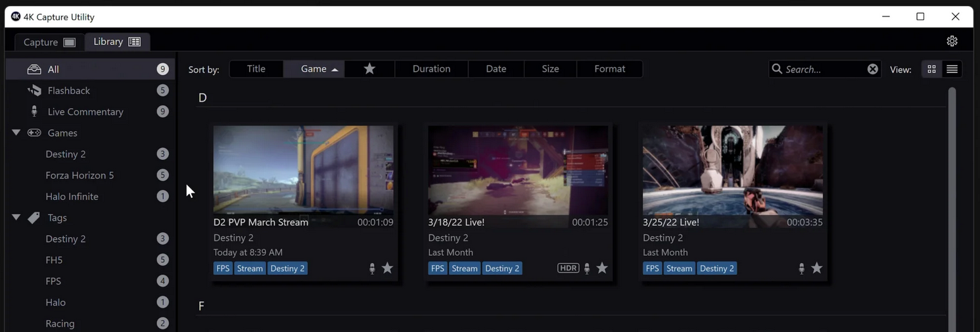The image size is (980, 332).
Task: Switch to list view layout
Action: coord(952,69)
